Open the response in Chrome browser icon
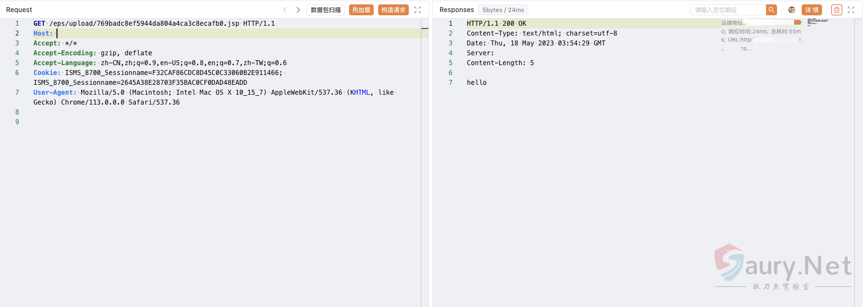 tap(791, 10)
